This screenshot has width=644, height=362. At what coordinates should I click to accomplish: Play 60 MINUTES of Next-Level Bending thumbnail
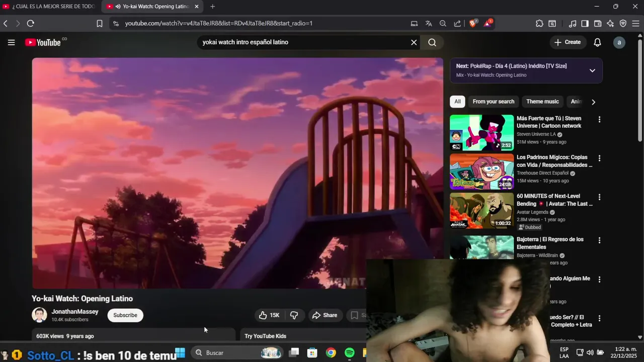coord(481,211)
